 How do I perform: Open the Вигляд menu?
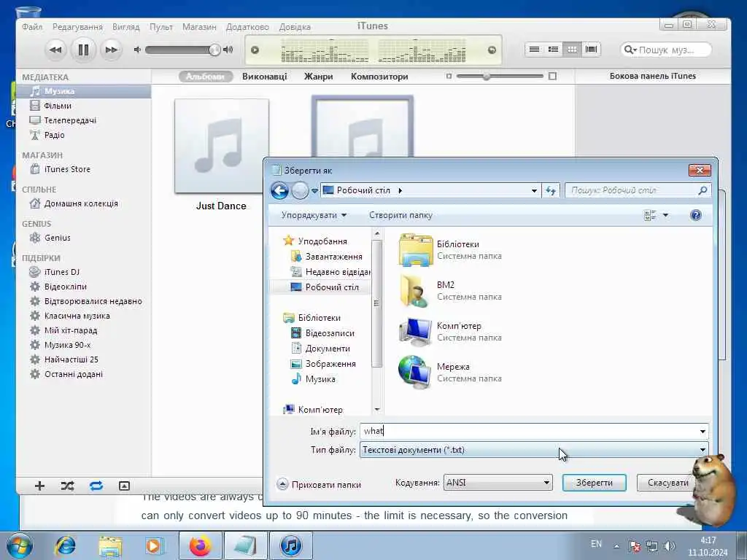pos(126,27)
